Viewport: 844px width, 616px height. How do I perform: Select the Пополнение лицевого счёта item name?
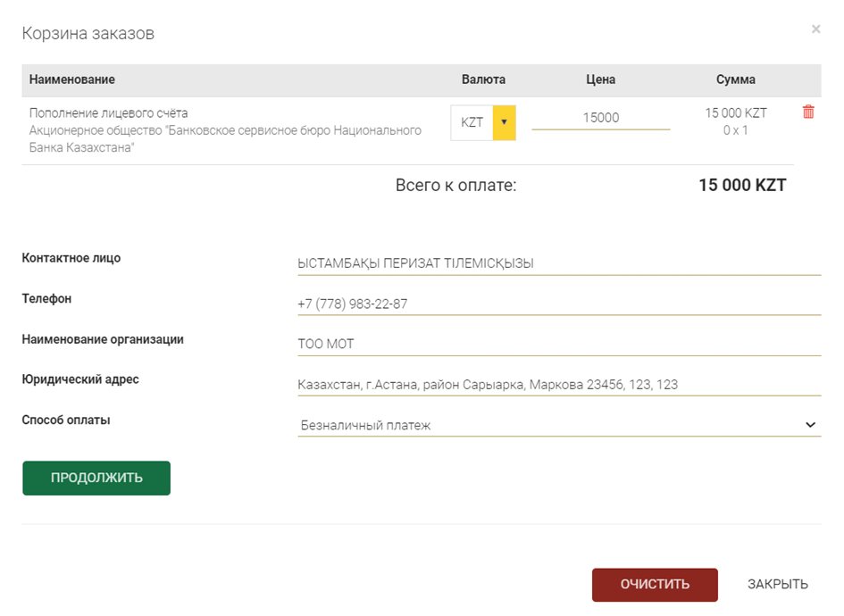[109, 113]
